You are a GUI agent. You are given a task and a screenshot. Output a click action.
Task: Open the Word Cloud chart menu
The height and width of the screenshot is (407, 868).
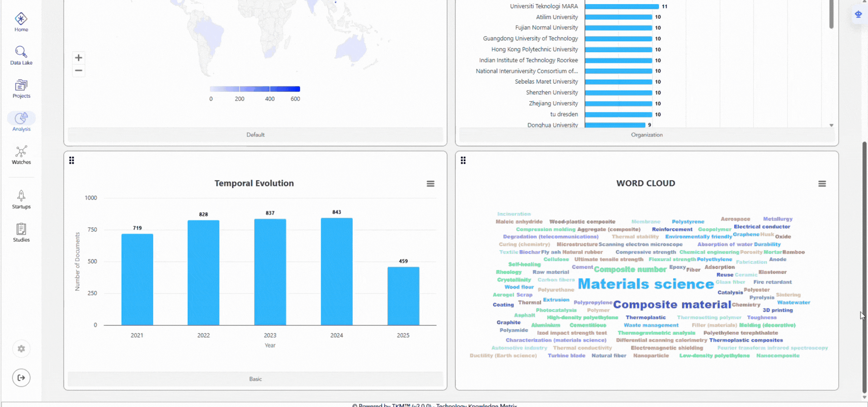tap(822, 184)
